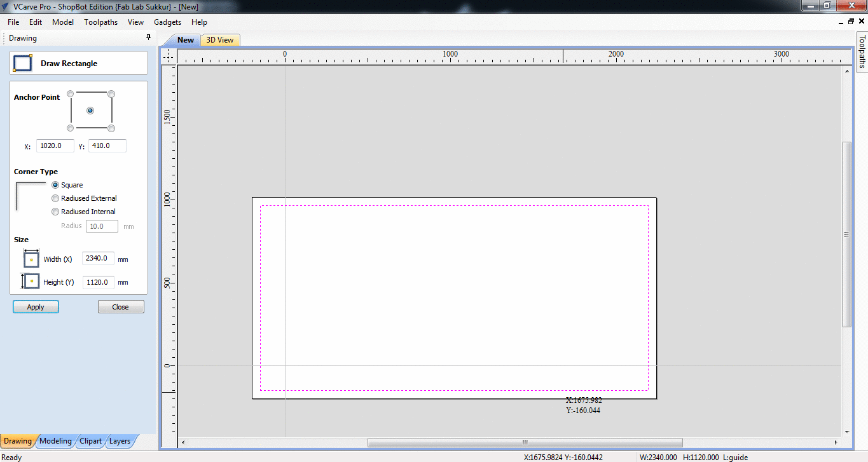This screenshot has height=462, width=868.
Task: Click the Height (Y) size icon
Action: [x=31, y=282]
